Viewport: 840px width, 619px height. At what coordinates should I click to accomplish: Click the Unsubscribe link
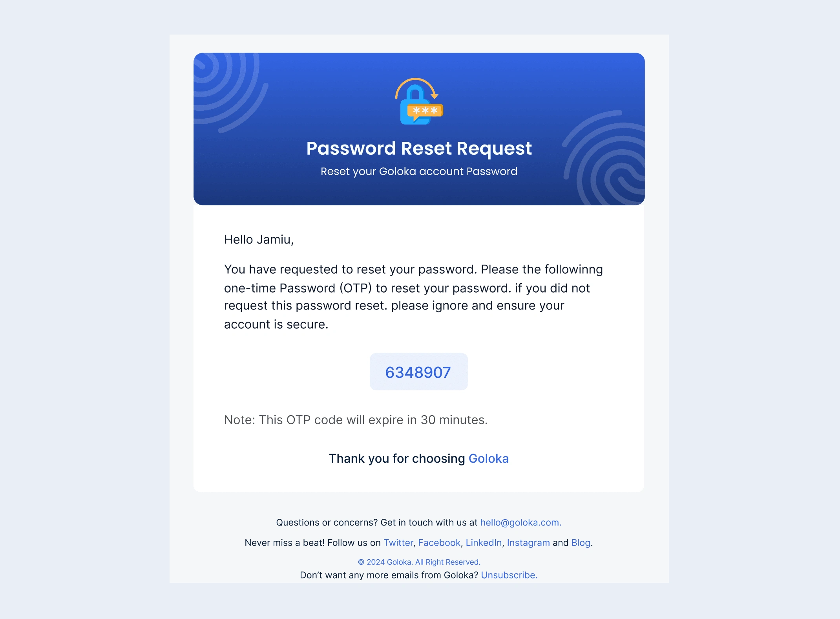509,575
